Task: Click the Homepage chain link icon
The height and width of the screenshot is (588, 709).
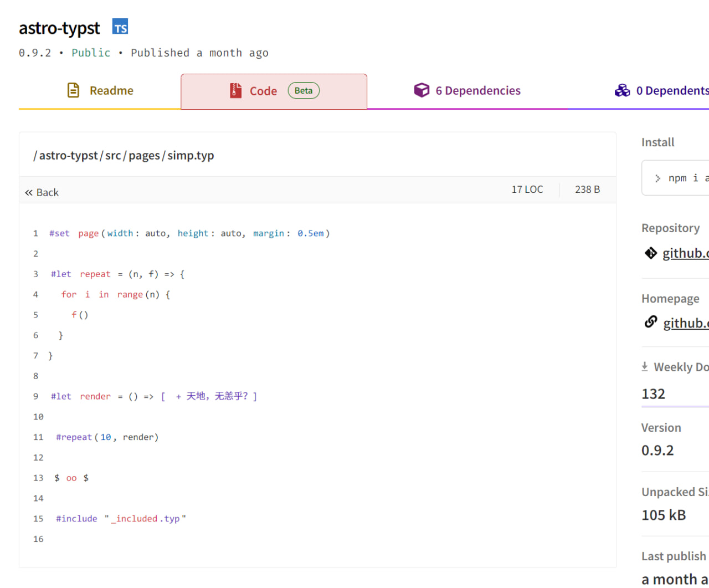Action: 651,322
